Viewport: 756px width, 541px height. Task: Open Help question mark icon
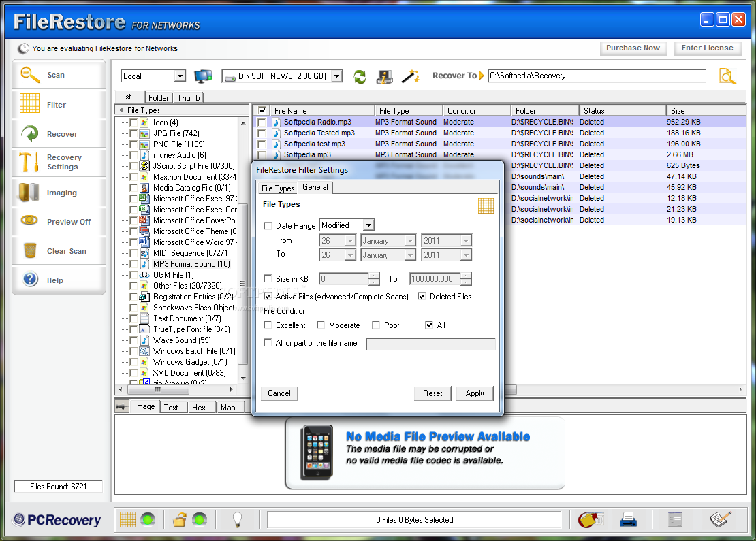(31, 279)
